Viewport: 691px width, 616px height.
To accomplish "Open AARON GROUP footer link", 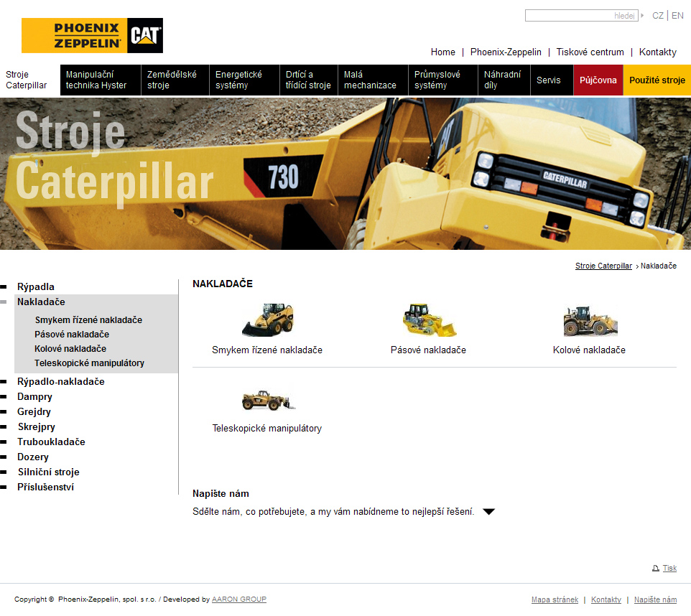I will [x=239, y=599].
